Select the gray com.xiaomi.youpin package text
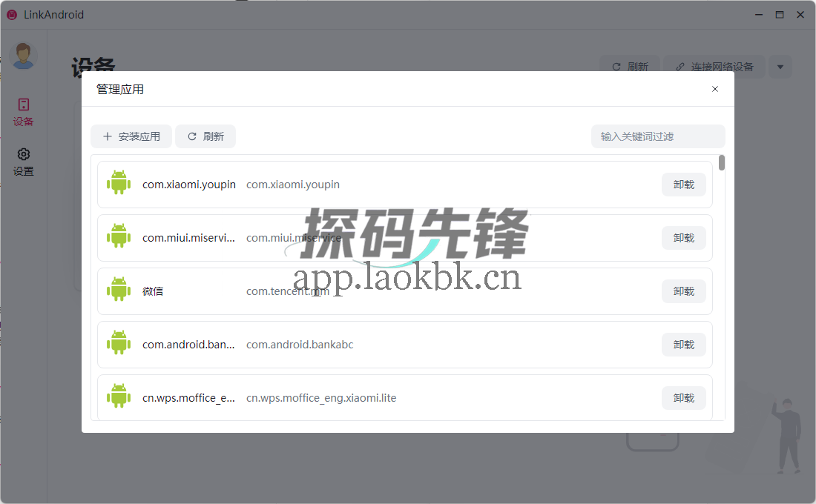The height and width of the screenshot is (504, 816). click(x=293, y=185)
